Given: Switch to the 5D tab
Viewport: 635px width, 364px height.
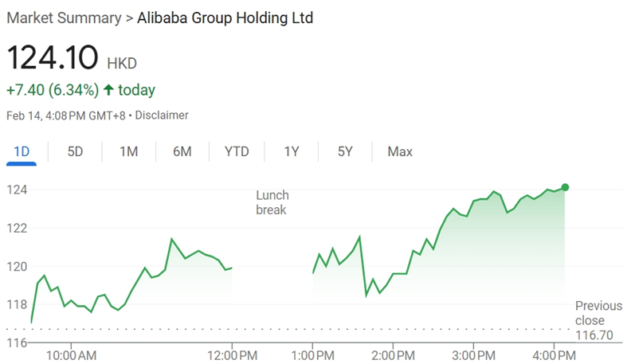Looking at the screenshot, I should point(75,152).
